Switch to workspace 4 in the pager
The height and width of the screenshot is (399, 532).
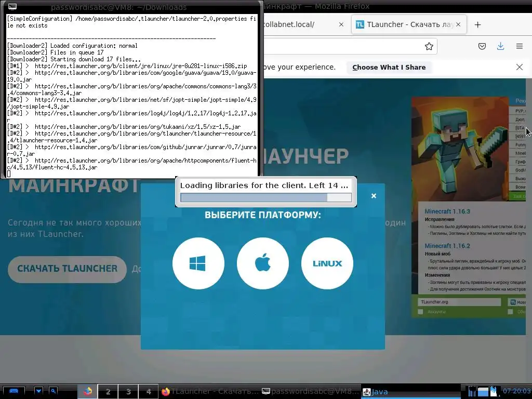(149, 392)
